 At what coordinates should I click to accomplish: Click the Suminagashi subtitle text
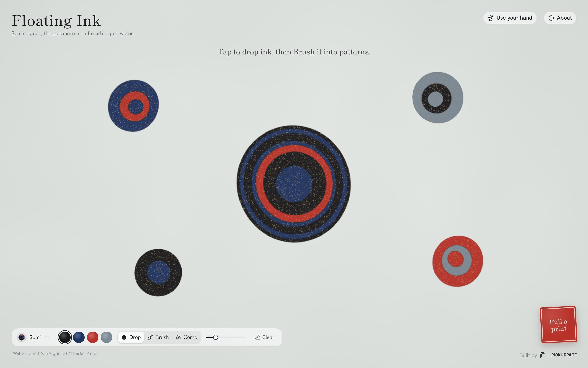[x=73, y=33]
